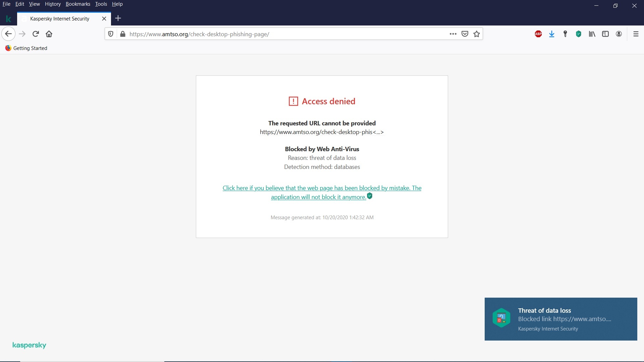This screenshot has width=644, height=362.
Task: Close the Kaspersky Internet Security tab
Action: (104, 19)
